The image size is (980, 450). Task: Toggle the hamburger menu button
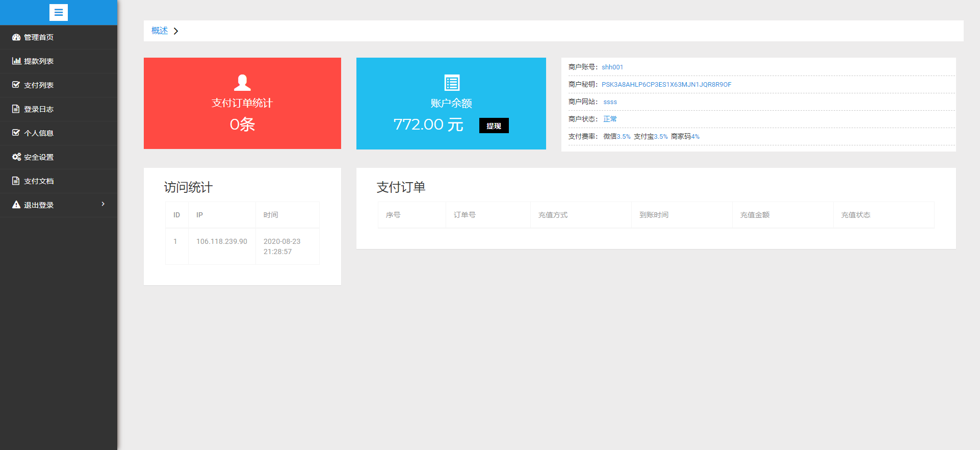click(59, 12)
